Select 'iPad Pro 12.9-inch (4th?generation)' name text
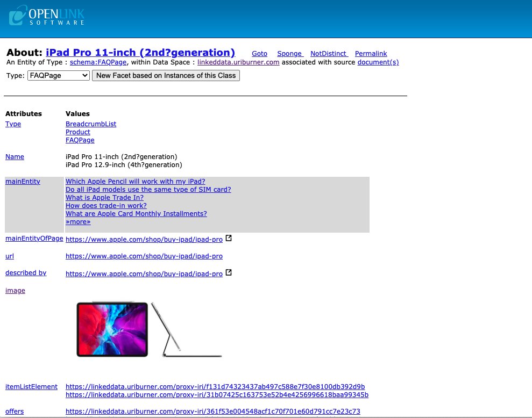Viewport: 532px width, 418px height. click(124, 165)
